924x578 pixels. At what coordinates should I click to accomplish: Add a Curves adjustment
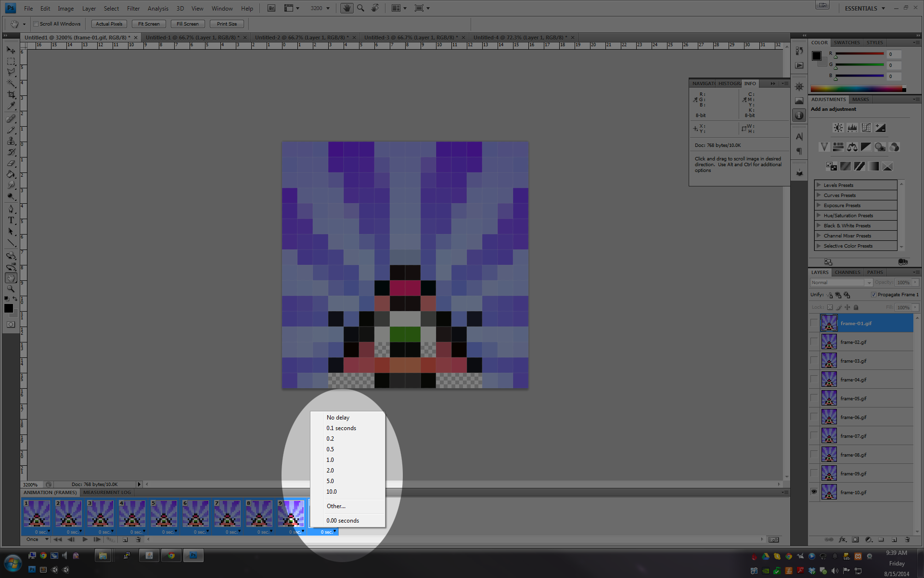tap(866, 128)
